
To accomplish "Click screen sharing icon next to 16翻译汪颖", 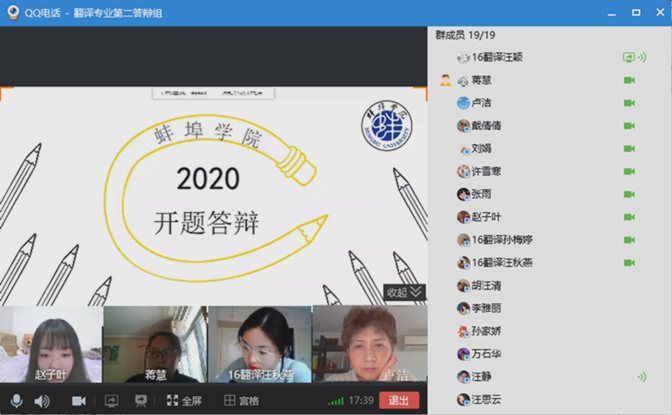I will tap(630, 57).
